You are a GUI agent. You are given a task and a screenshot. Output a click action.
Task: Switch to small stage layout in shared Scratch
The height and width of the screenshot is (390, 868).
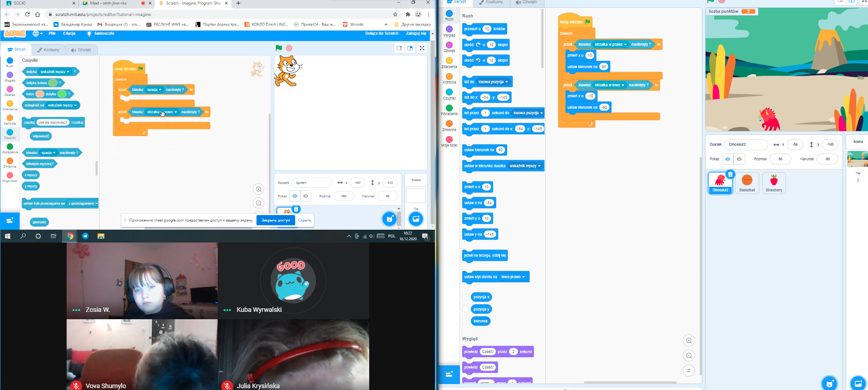click(x=399, y=48)
